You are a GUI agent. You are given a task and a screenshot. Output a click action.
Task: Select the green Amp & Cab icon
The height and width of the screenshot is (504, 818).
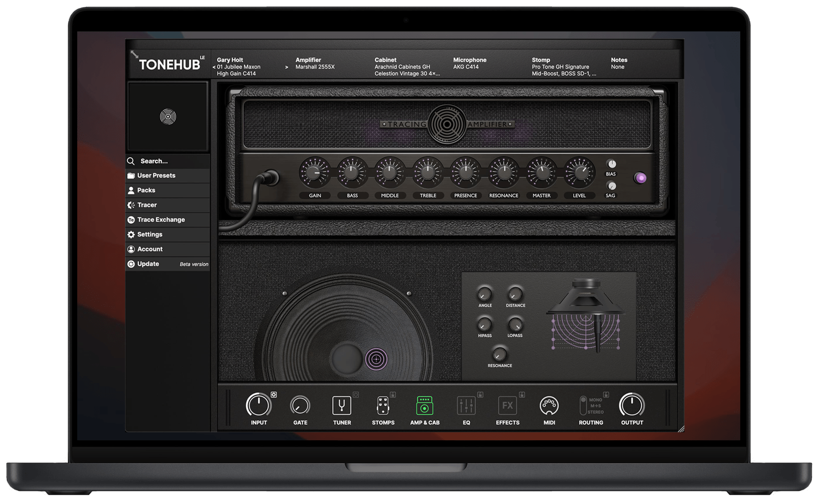(x=424, y=405)
